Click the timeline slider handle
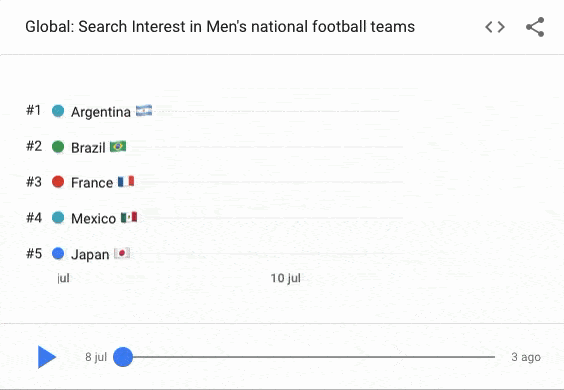Image resolution: width=564 pixels, height=390 pixels. (x=123, y=357)
